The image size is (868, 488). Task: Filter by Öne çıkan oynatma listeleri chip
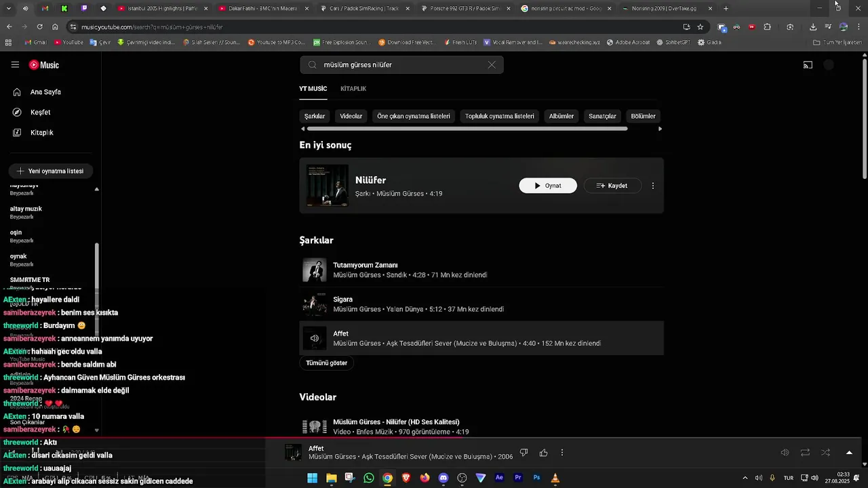click(x=414, y=117)
